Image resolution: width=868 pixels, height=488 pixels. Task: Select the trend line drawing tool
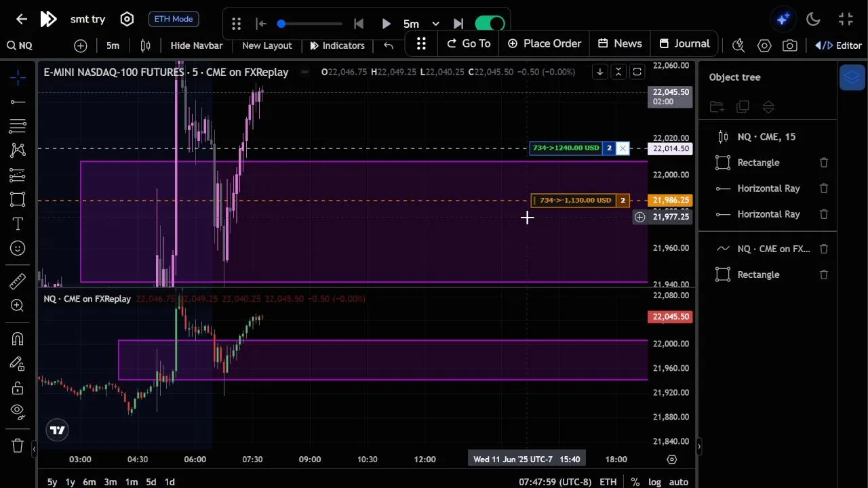(x=18, y=102)
